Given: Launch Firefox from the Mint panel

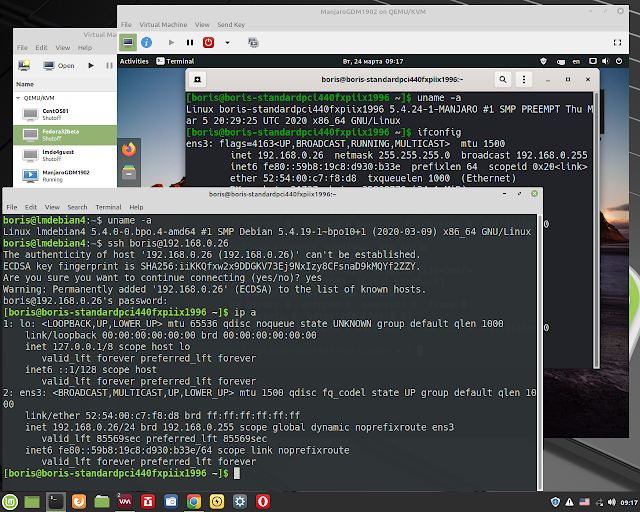Looking at the screenshot, I should pos(79,502).
